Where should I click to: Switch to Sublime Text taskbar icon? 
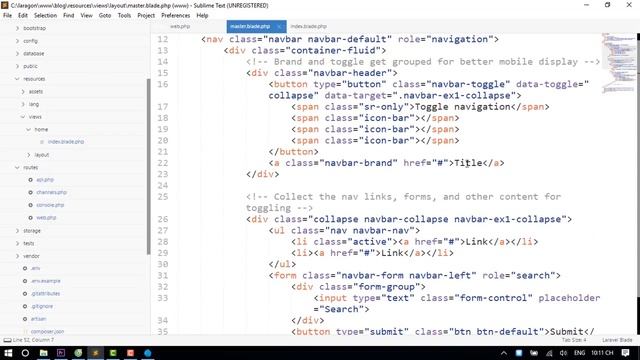click(x=96, y=353)
